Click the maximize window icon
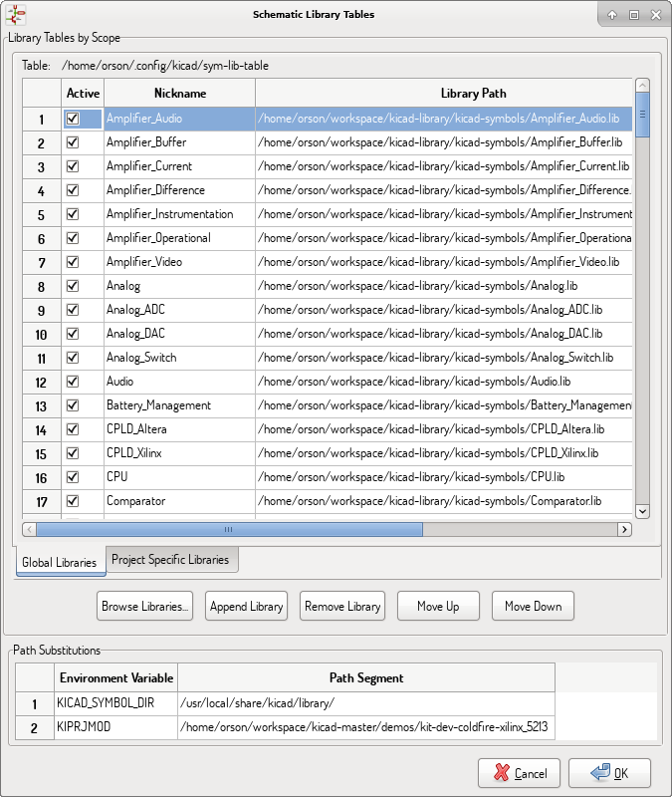 pos(633,15)
